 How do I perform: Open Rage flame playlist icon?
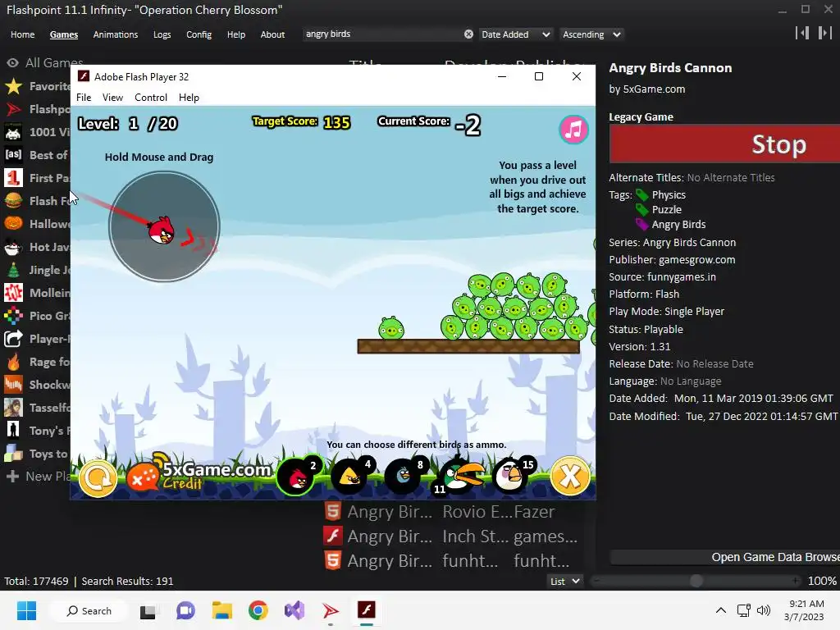pos(13,362)
